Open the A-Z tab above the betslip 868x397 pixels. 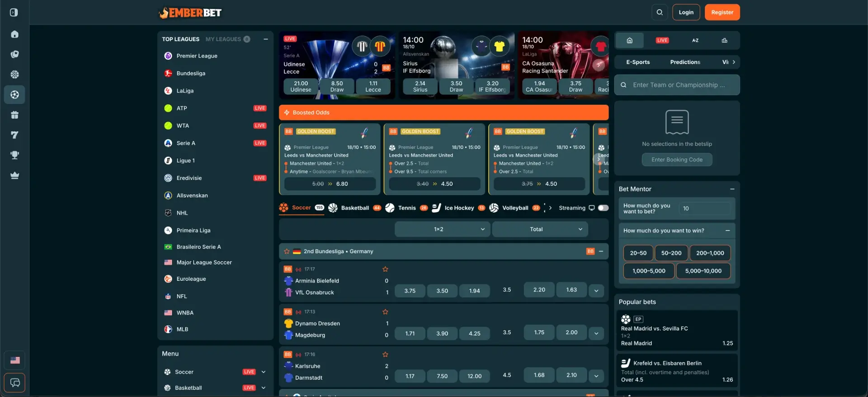(695, 40)
